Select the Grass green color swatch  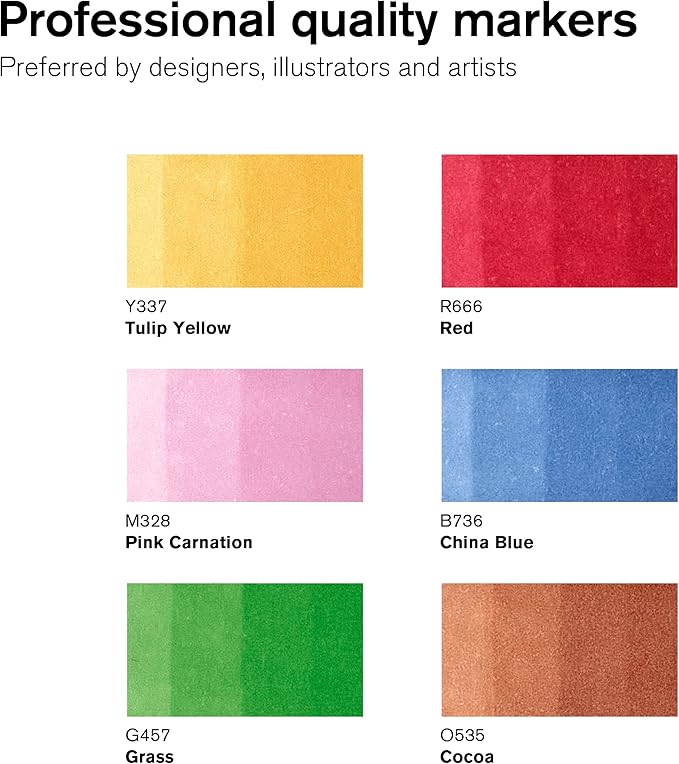click(x=245, y=649)
